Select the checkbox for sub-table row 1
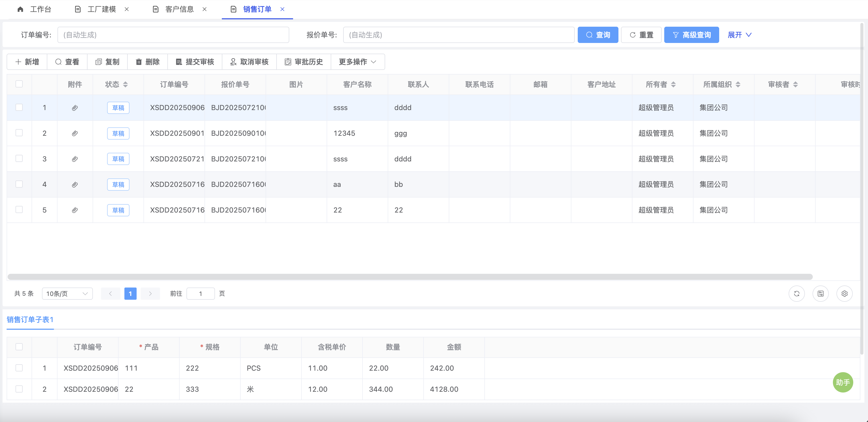The width and height of the screenshot is (868, 422). pyautogui.click(x=19, y=368)
